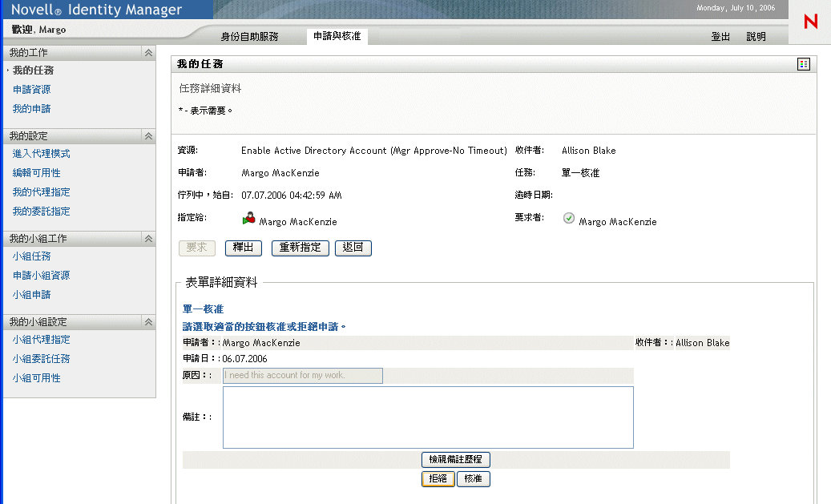831x504 pixels.
Task: Collapse the 我的小組設定 section
Action: pos(148,321)
